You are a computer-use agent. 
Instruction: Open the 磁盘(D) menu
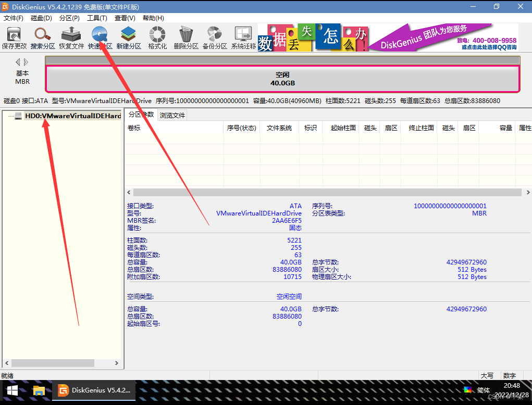pos(41,18)
